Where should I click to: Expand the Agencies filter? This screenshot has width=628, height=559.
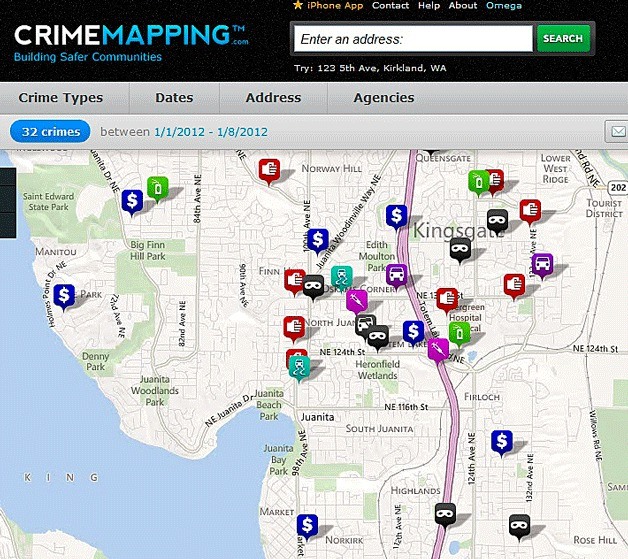(x=384, y=98)
